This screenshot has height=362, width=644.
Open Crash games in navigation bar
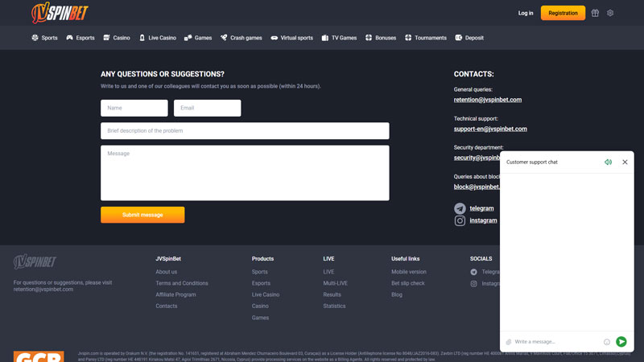(x=241, y=38)
